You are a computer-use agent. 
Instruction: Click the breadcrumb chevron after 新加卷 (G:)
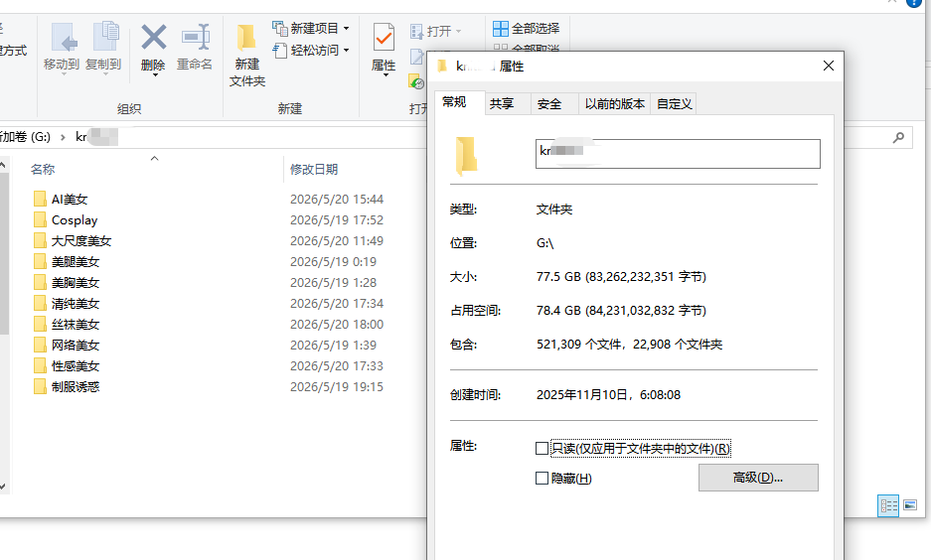pyautogui.click(x=63, y=138)
